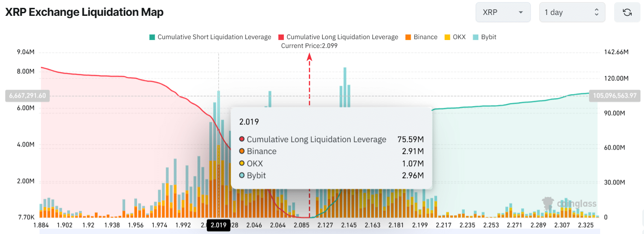Click the highlighted 2.019 x-axis label
This screenshot has height=234, width=644.
point(218,225)
